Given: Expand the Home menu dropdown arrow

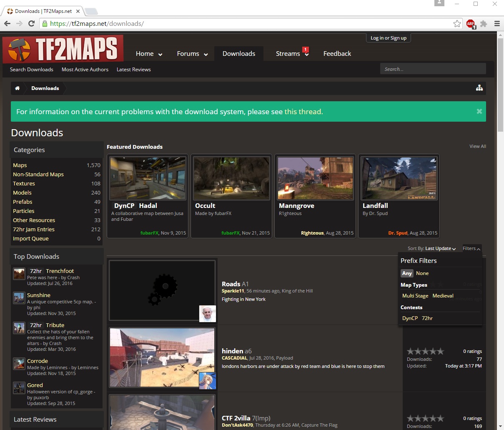Looking at the screenshot, I should [160, 54].
